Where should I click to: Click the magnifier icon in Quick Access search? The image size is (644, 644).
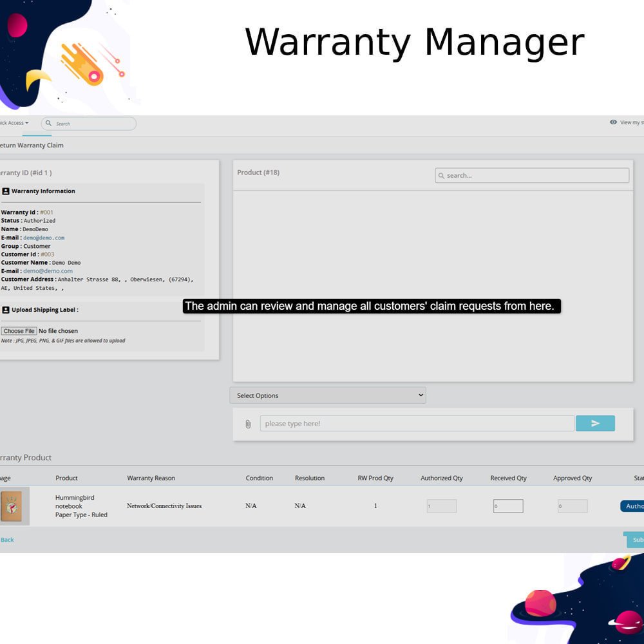click(49, 124)
